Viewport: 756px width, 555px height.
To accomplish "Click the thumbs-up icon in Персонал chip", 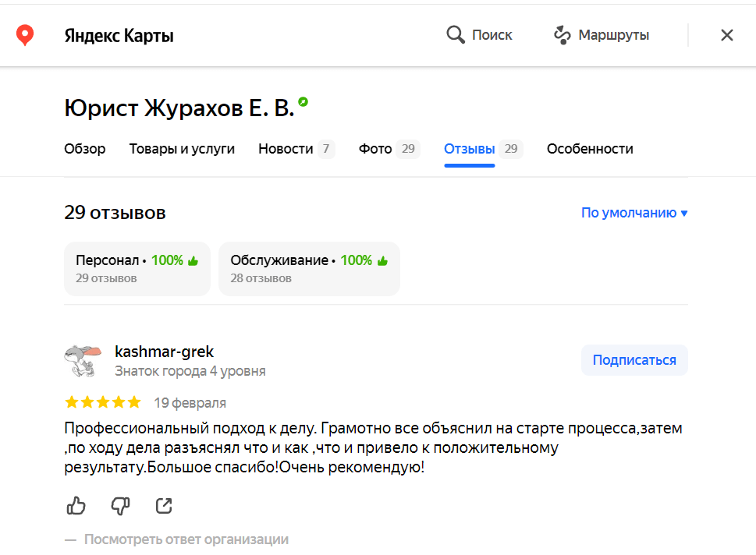I will coord(193,260).
